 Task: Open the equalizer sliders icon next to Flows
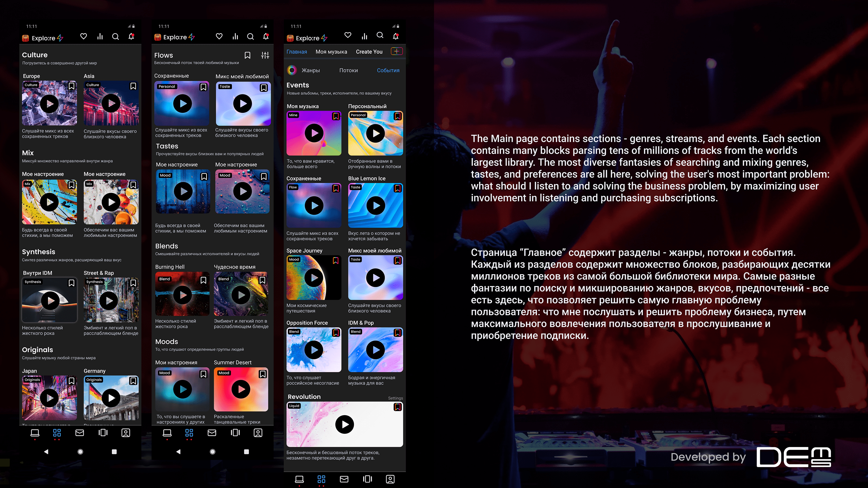tap(265, 55)
